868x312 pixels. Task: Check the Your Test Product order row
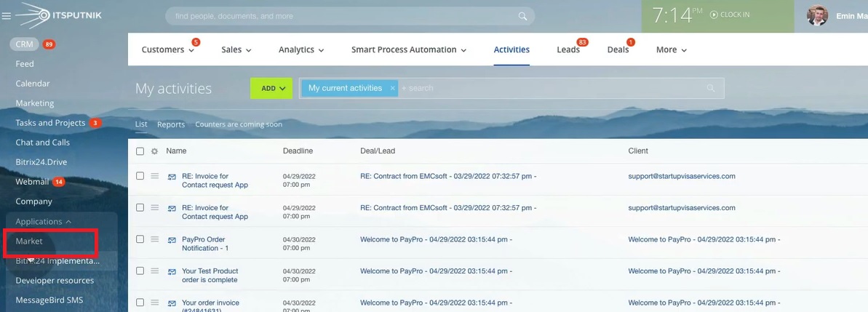coord(140,271)
